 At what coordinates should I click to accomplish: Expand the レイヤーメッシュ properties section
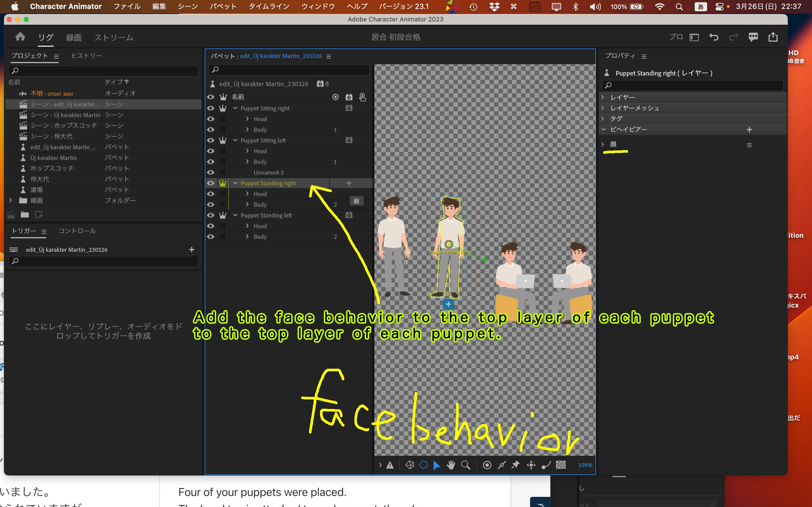tap(603, 108)
